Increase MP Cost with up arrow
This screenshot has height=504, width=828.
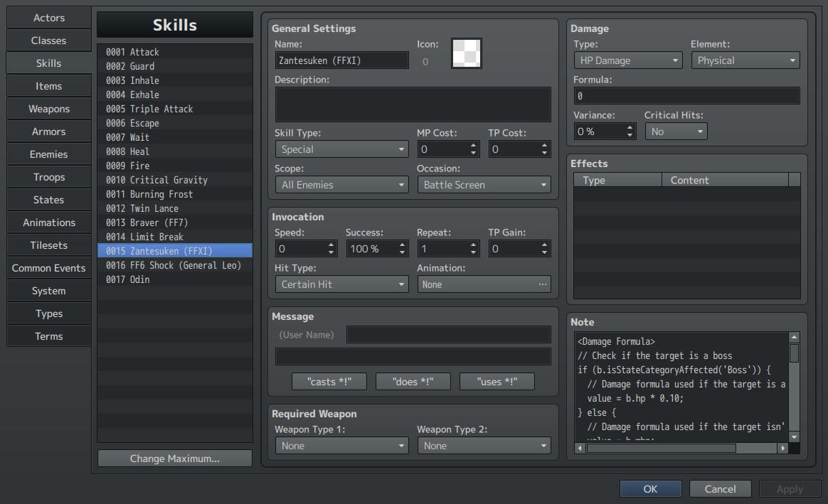473,146
